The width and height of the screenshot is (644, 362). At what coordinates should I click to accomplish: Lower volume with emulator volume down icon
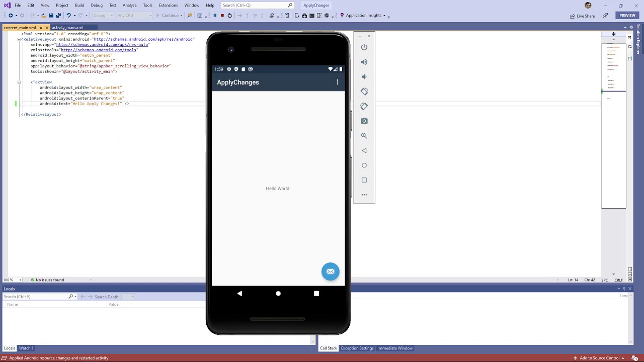(364, 76)
